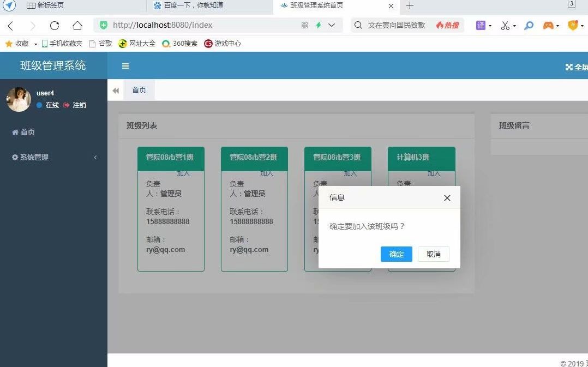Screen dimensions: 588x367
Task: Click the 热搜 flame icon in search bar
Action: 439,25
